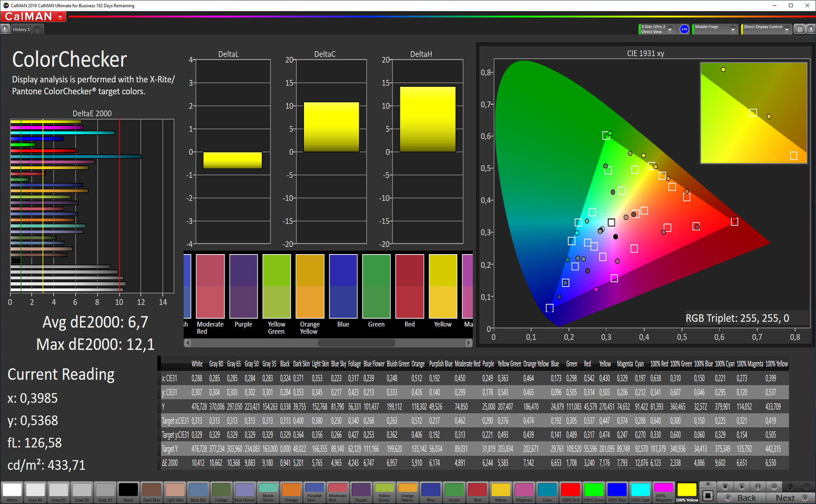Click the stop measurement icon
The image size is (816, 504).
[725, 487]
